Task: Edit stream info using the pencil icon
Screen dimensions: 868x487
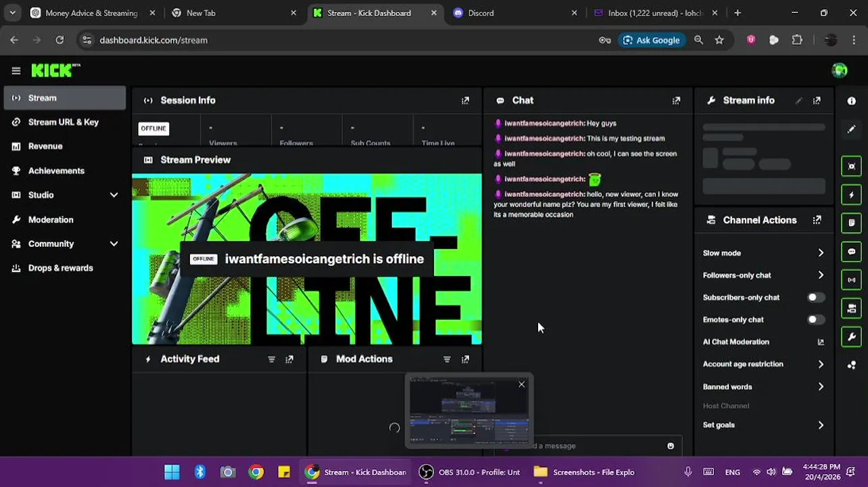Action: pyautogui.click(x=799, y=100)
